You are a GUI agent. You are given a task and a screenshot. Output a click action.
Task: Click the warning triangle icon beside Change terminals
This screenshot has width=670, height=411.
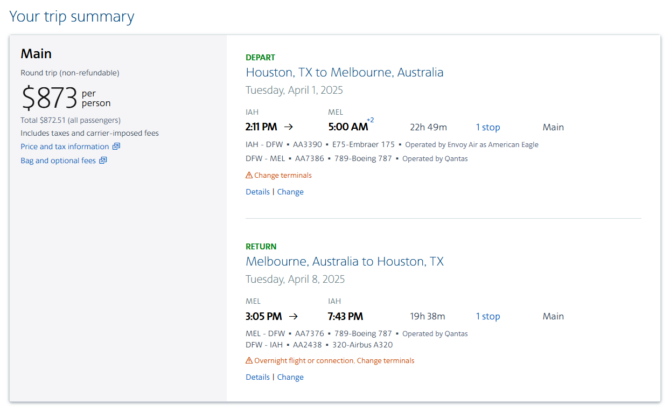pos(249,175)
